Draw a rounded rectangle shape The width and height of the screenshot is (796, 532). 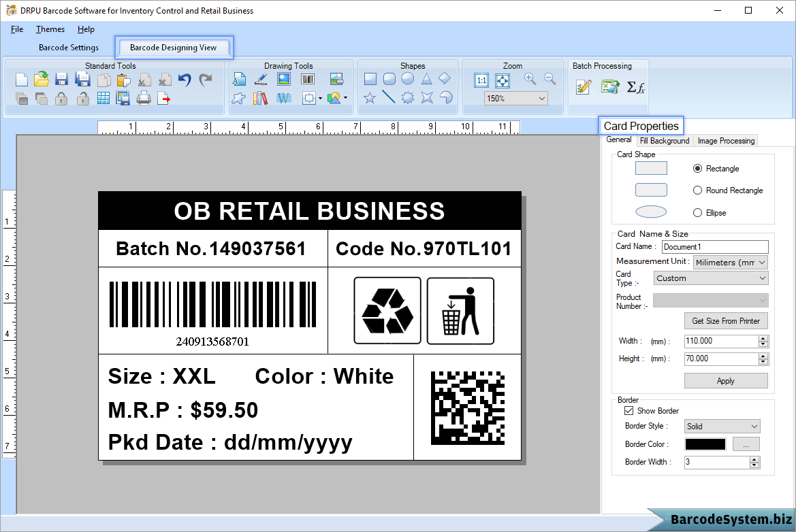click(389, 79)
